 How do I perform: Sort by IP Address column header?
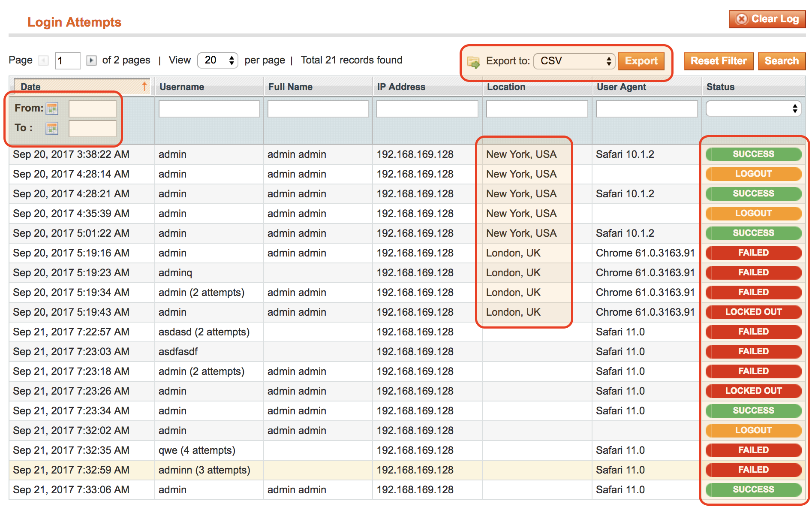[x=401, y=87]
